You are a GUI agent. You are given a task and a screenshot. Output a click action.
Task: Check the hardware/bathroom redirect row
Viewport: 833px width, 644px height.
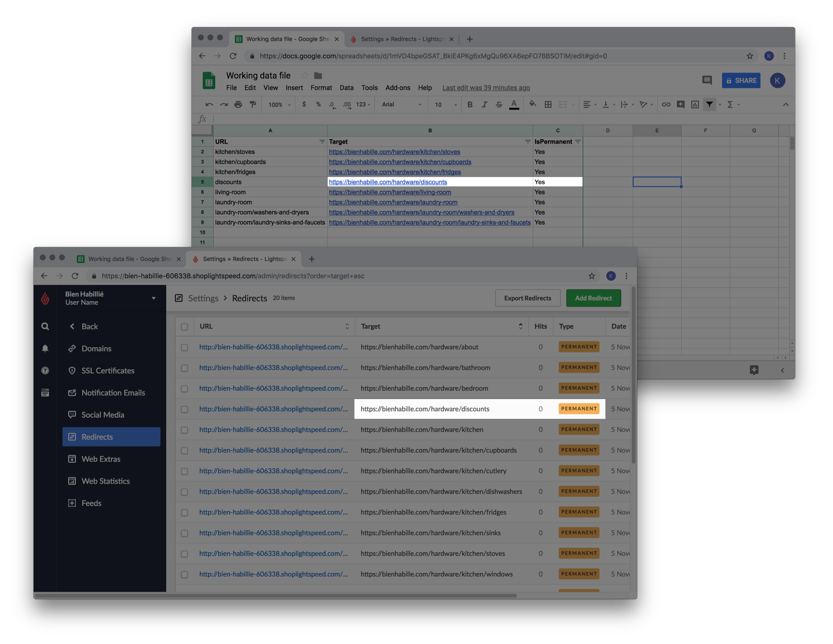(184, 368)
